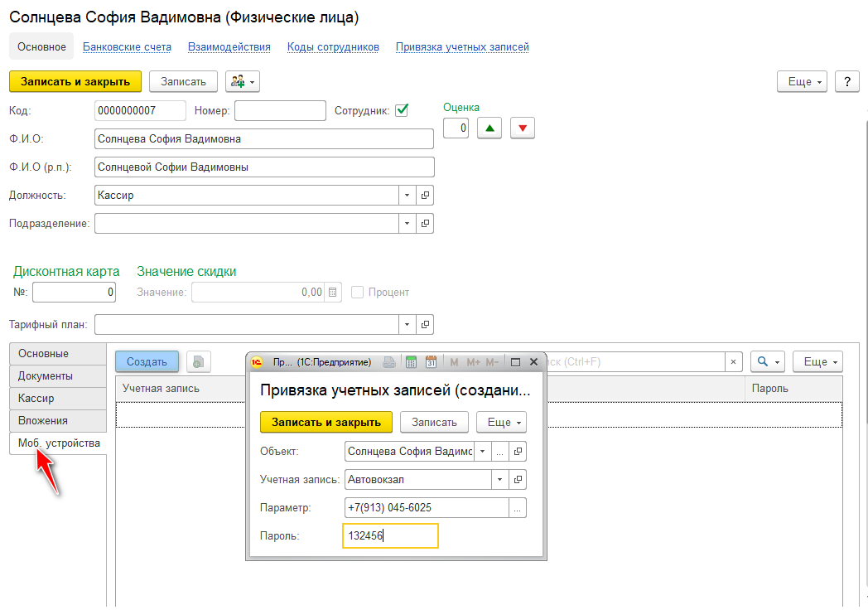
Task: Click the blue Создать button
Action: coord(147,361)
